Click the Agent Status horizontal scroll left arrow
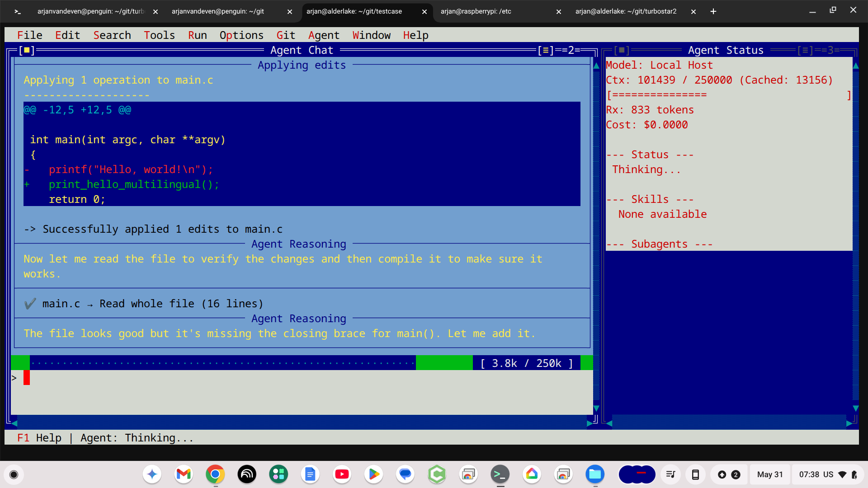The width and height of the screenshot is (868, 488). 609,423
